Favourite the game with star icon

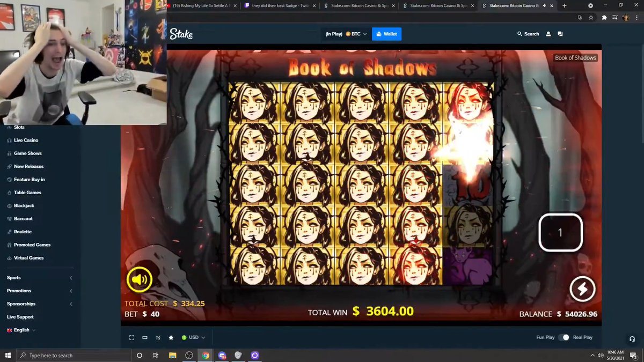171,337
